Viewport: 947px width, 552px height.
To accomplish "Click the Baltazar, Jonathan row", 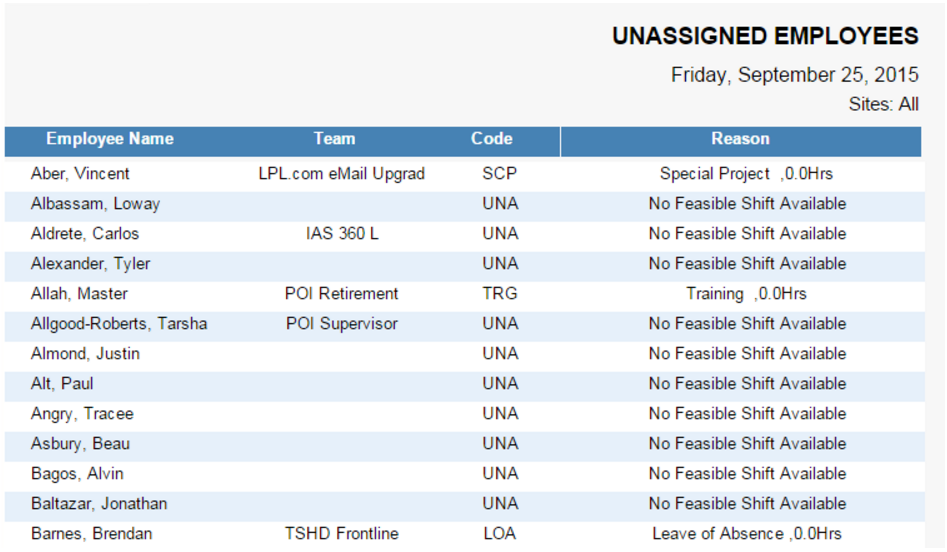I will (99, 504).
